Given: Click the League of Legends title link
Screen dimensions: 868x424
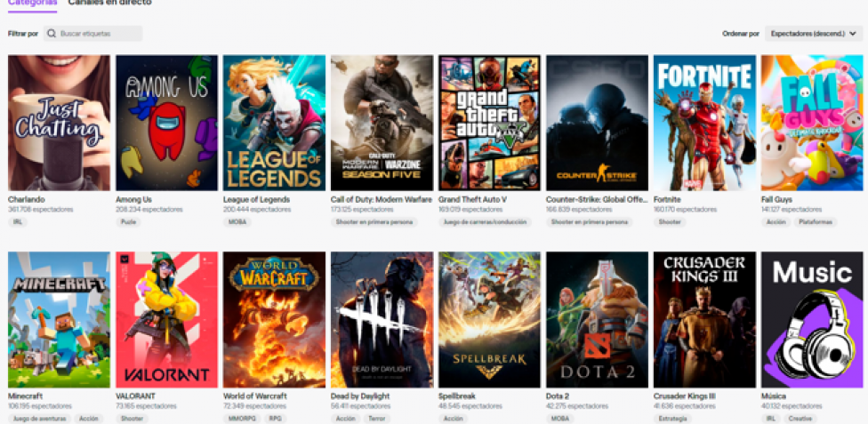Looking at the screenshot, I should coord(256,199).
